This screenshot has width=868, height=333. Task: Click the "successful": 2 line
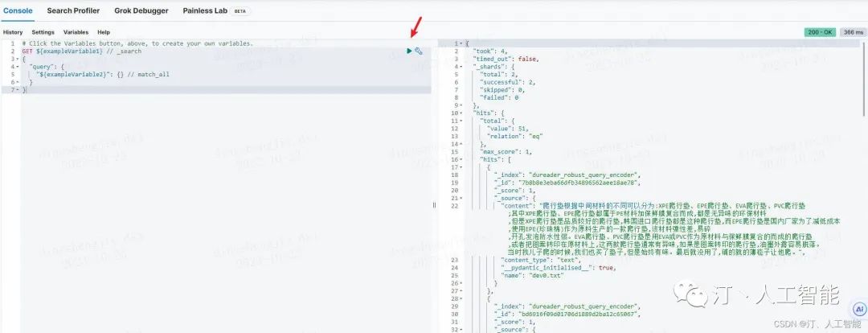(x=509, y=82)
